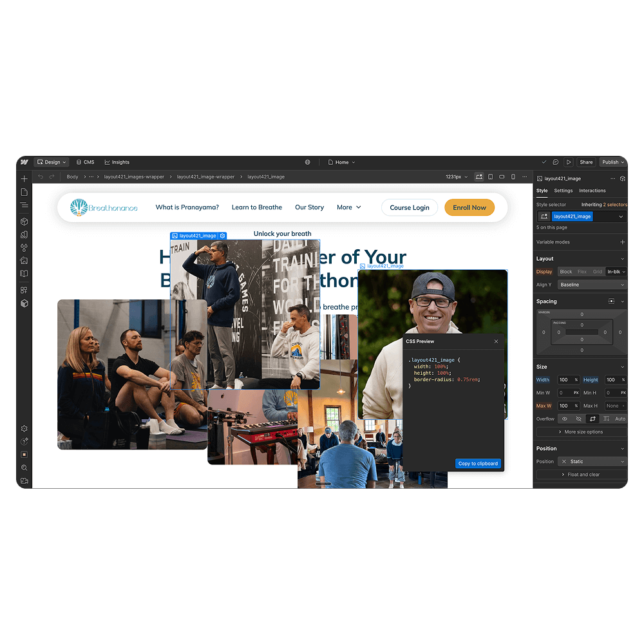This screenshot has height=644, width=644.
Task: Set Overflow to hidden
Action: (578, 419)
